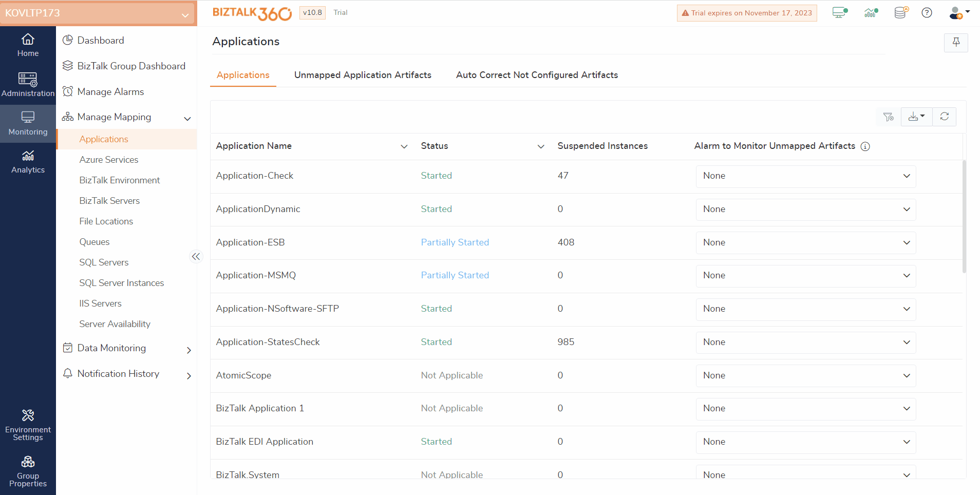Open Status column filter chevron
Viewport: 980px width, 495px height.
tap(541, 146)
